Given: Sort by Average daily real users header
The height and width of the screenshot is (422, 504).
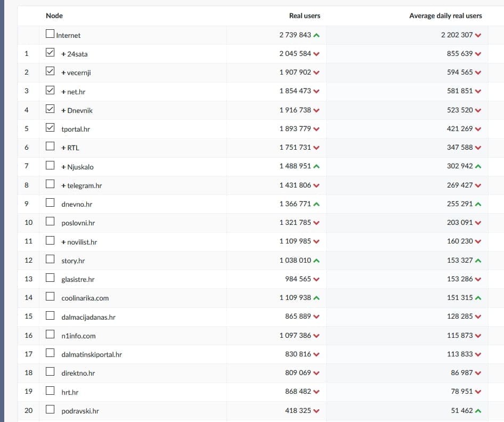Looking at the screenshot, I should (x=445, y=16).
